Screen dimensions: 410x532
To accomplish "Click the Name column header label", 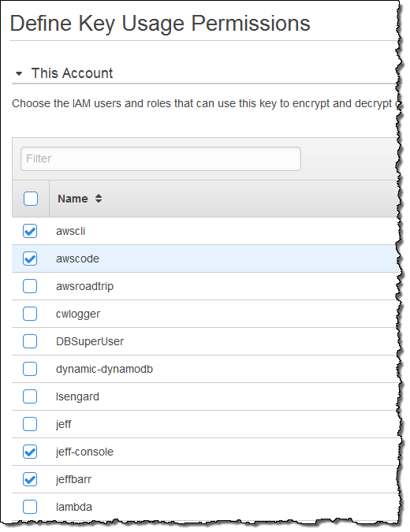I will click(x=73, y=199).
